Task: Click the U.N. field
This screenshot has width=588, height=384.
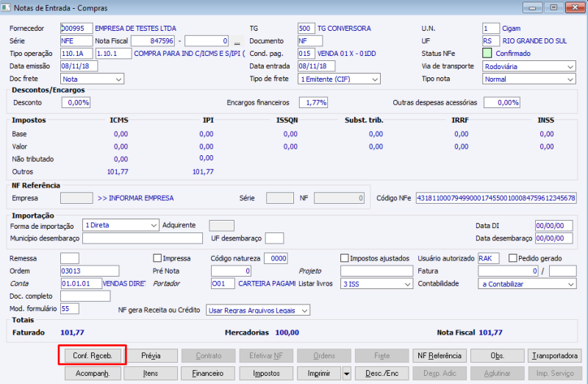Action: click(x=491, y=29)
